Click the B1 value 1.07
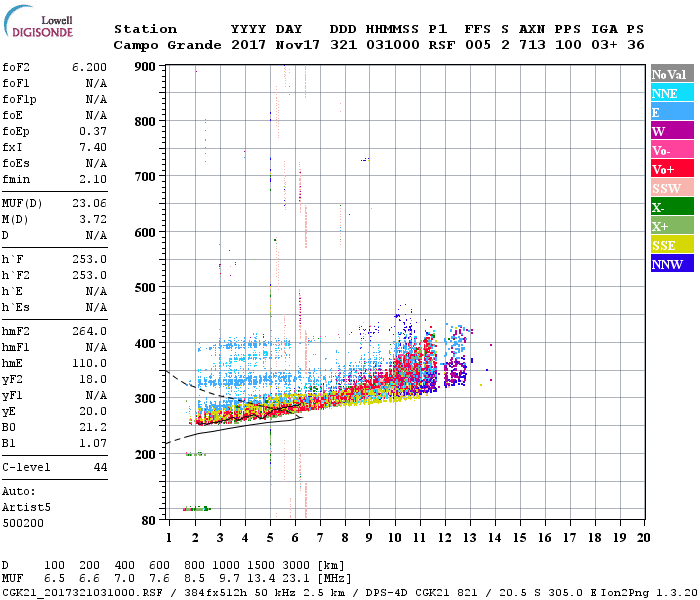 (93, 444)
